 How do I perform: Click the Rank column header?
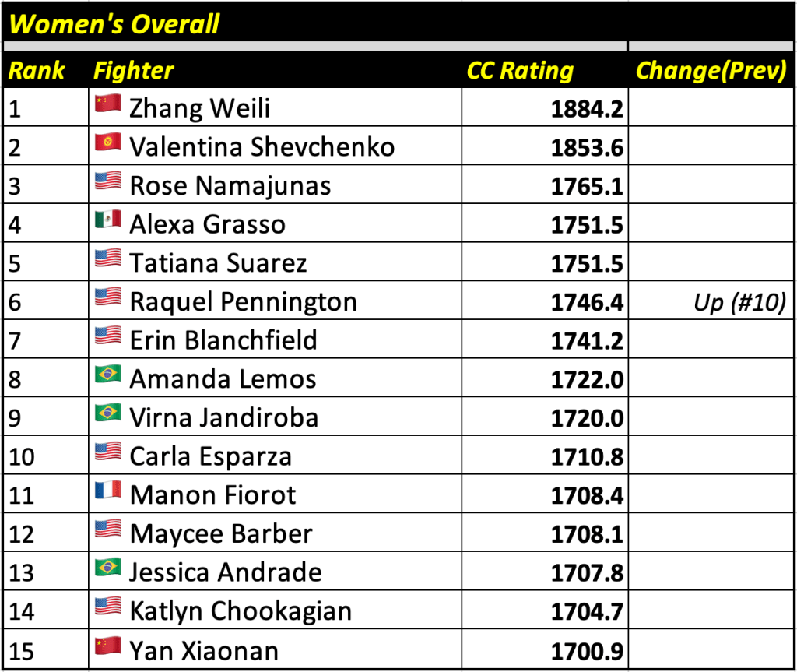[37, 71]
